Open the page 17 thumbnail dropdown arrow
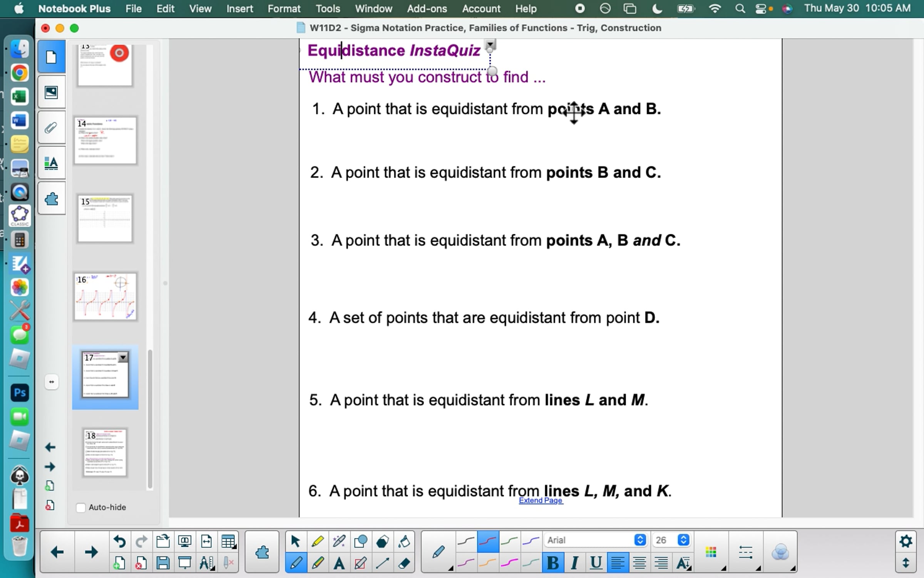Screen dimensions: 924x578 (123, 358)
